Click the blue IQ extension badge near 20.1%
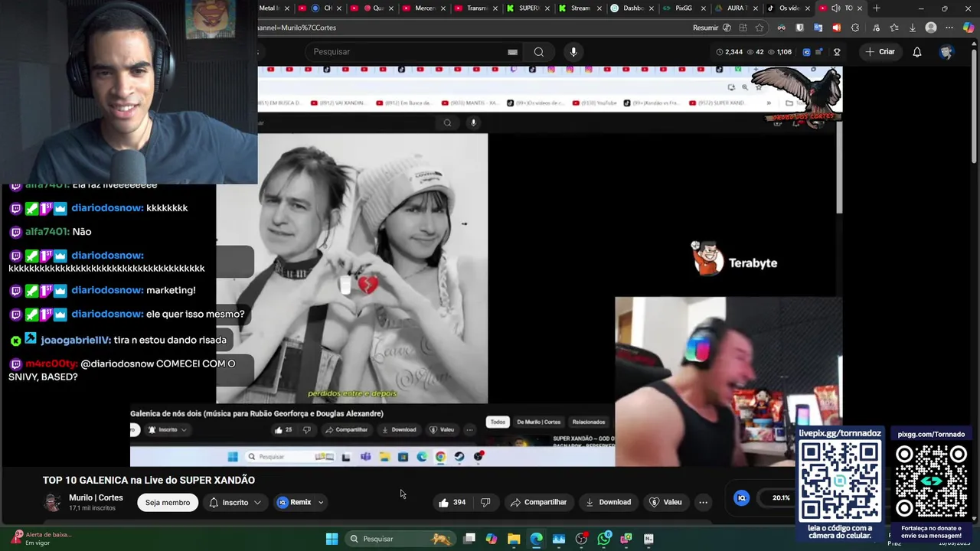This screenshot has width=980, height=551. tap(741, 498)
